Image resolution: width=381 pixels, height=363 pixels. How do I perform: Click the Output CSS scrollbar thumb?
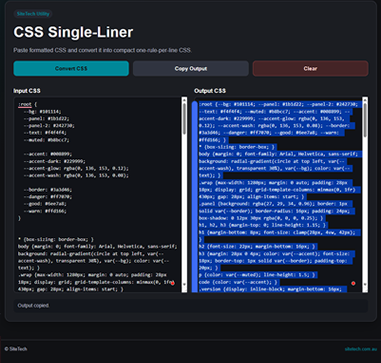coord(365,120)
